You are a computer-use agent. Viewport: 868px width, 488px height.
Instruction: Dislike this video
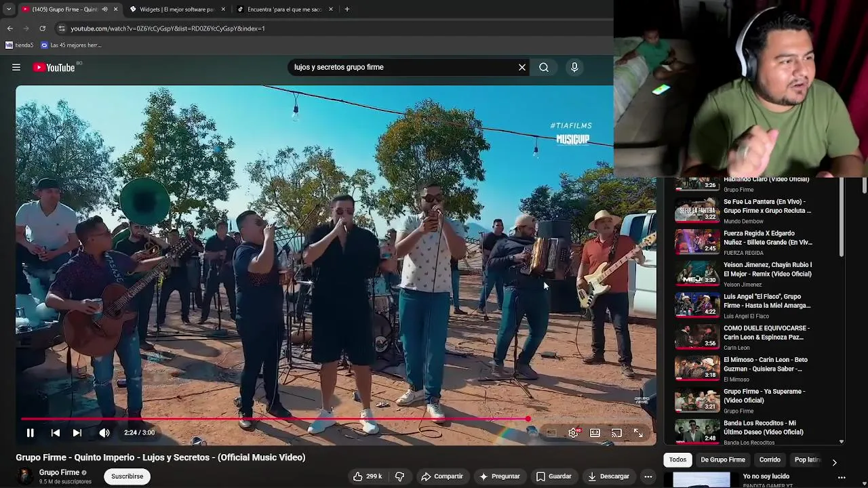pos(399,476)
